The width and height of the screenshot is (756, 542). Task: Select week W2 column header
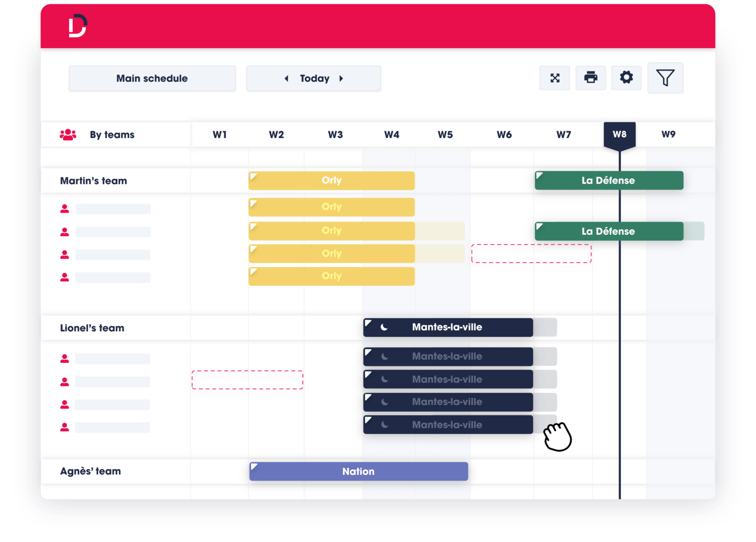[x=276, y=135]
